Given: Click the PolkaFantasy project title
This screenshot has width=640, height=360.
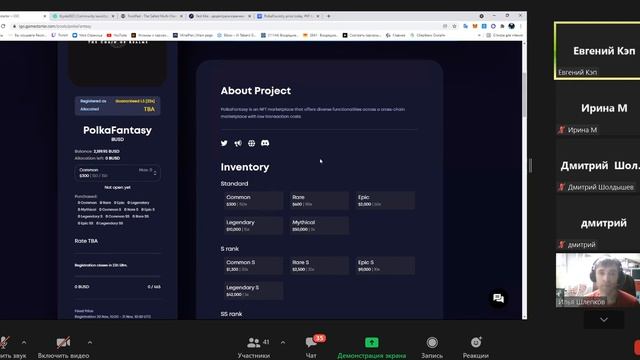Looking at the screenshot, I should 118,130.
